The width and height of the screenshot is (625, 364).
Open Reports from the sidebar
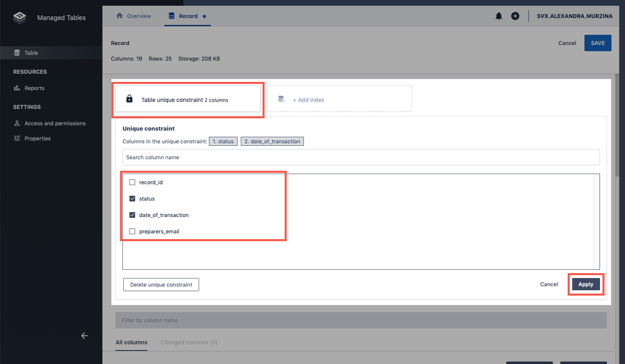point(34,88)
